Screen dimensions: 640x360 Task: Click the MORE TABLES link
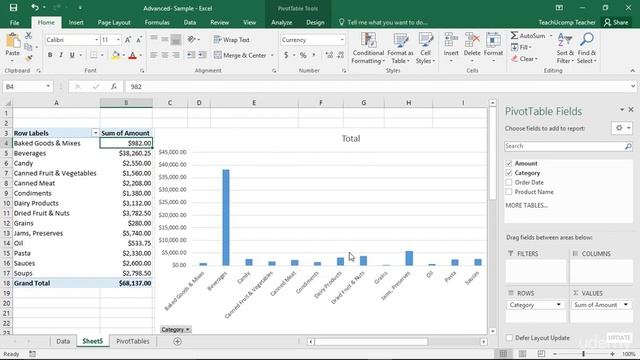(527, 205)
